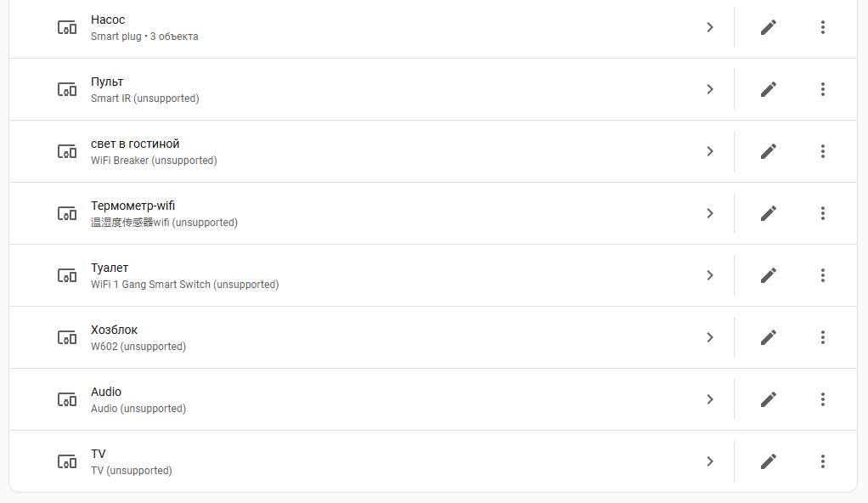Click edit pencil for Туалет switch
Viewport: 868px width, 503px height.
(x=769, y=275)
